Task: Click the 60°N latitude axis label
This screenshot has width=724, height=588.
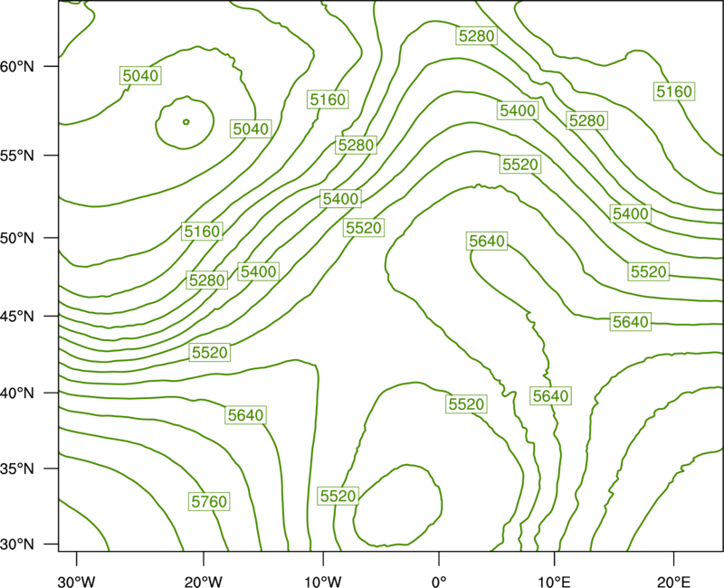Action: [17, 67]
